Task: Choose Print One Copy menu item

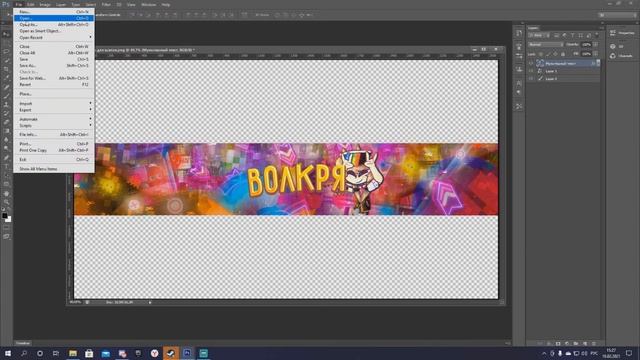Action: pyautogui.click(x=53, y=150)
